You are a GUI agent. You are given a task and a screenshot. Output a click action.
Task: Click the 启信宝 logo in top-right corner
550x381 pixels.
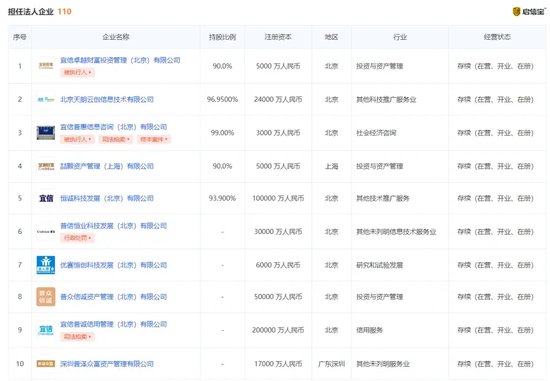(x=528, y=12)
